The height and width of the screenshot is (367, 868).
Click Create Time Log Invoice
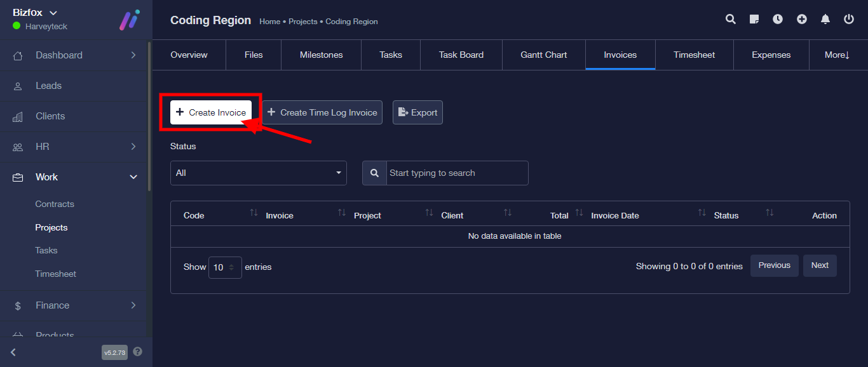(322, 112)
